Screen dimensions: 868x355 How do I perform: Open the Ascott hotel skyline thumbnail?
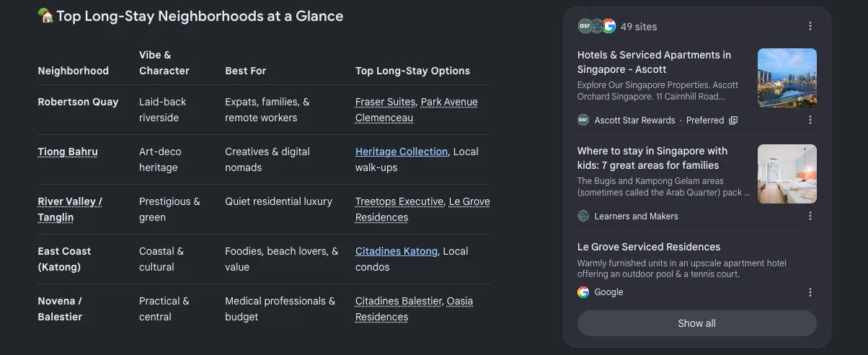[x=787, y=78]
